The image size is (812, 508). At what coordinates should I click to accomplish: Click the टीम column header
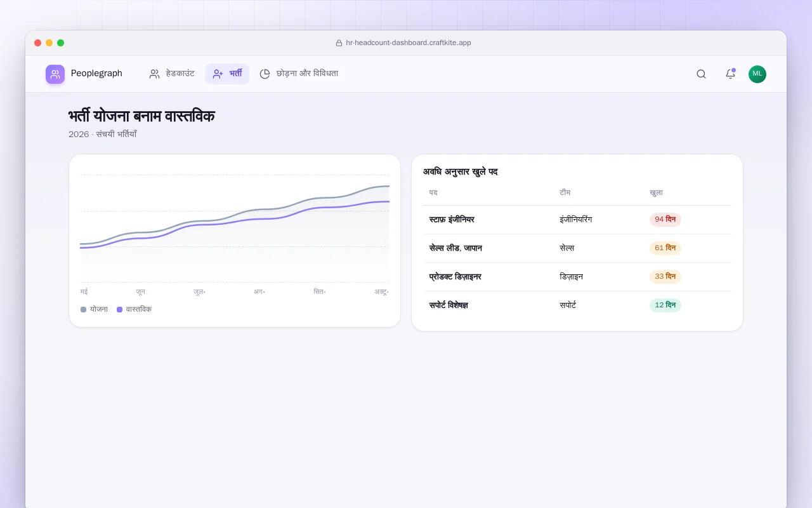(x=565, y=192)
